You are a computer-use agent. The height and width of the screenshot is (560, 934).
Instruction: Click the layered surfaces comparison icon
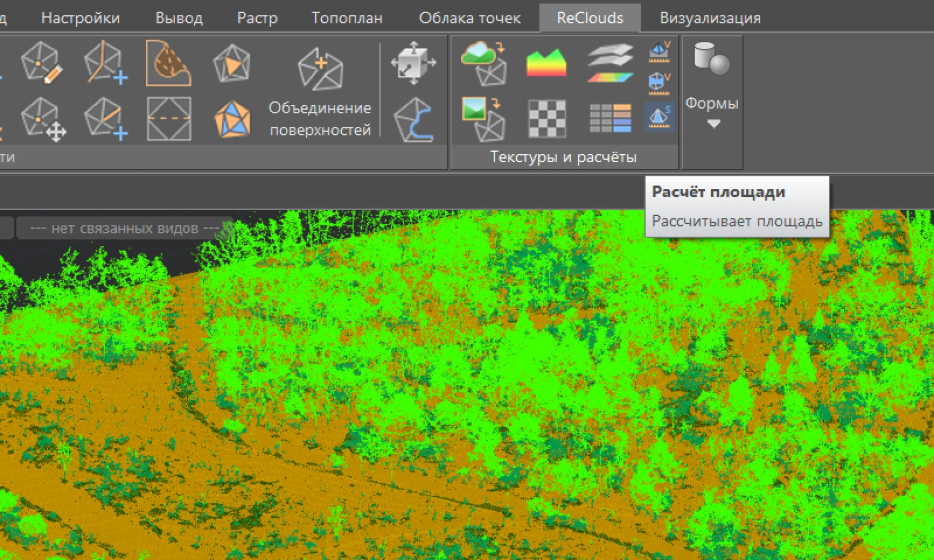coord(610,63)
